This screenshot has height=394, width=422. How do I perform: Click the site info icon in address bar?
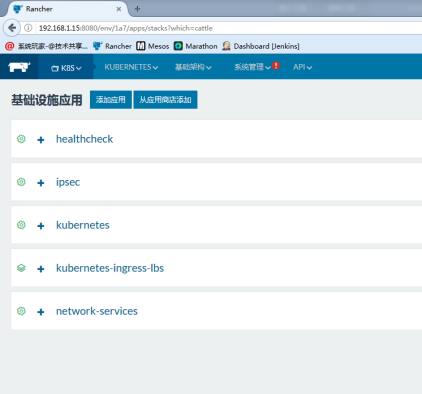tap(28, 28)
